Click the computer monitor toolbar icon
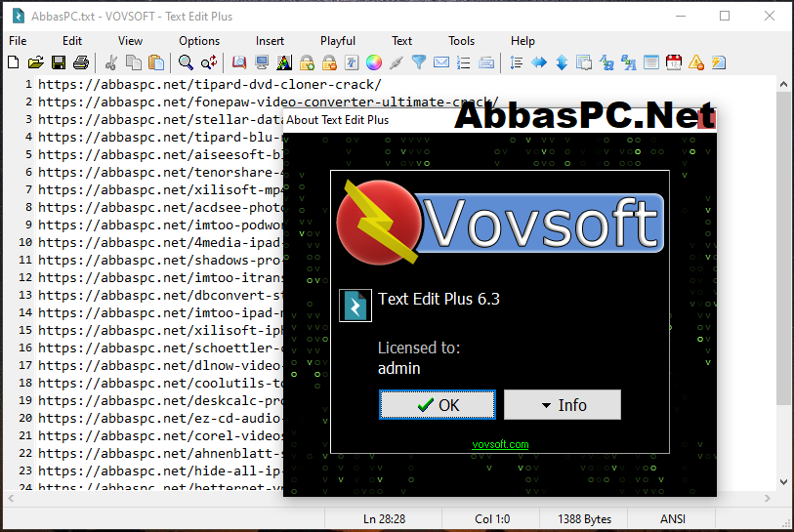 coord(262,62)
